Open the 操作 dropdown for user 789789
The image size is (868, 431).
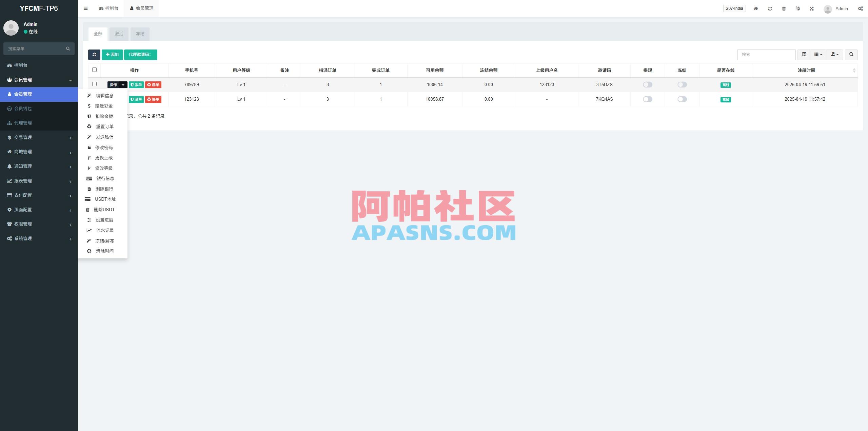tap(117, 84)
